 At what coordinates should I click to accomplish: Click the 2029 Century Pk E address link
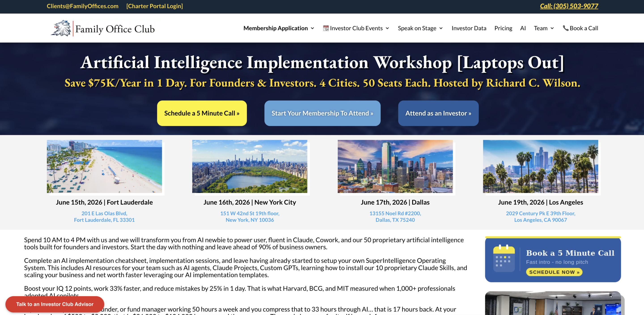540,216
